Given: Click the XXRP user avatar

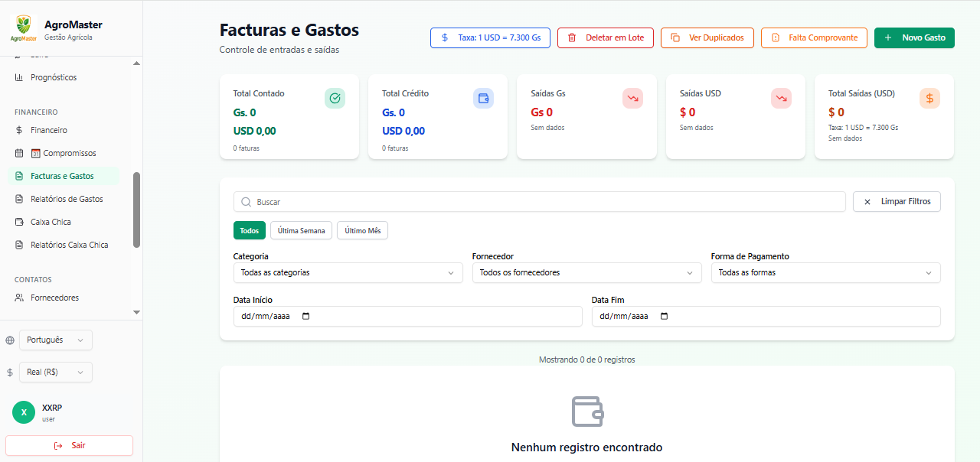Looking at the screenshot, I should click(24, 412).
